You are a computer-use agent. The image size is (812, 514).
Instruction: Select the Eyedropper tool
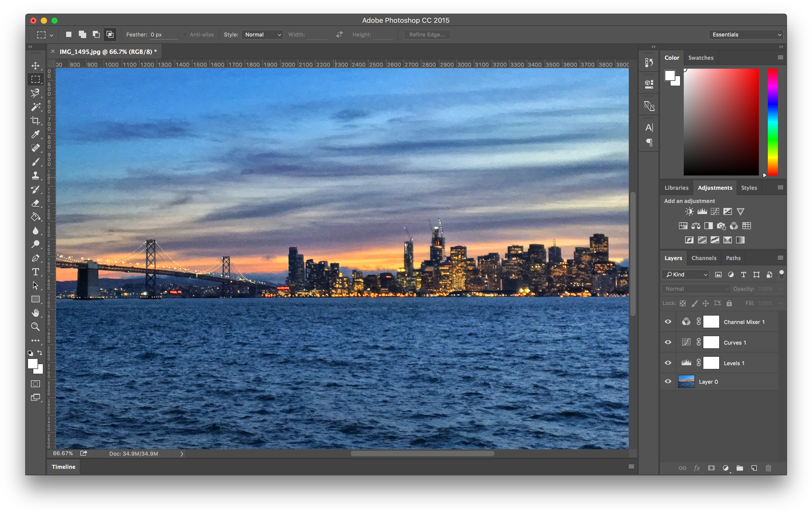[x=35, y=134]
